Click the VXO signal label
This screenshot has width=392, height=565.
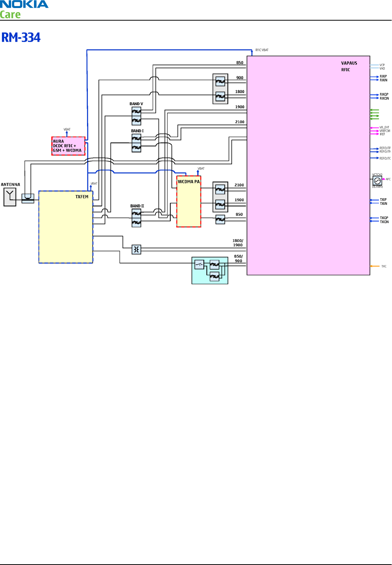point(382,69)
